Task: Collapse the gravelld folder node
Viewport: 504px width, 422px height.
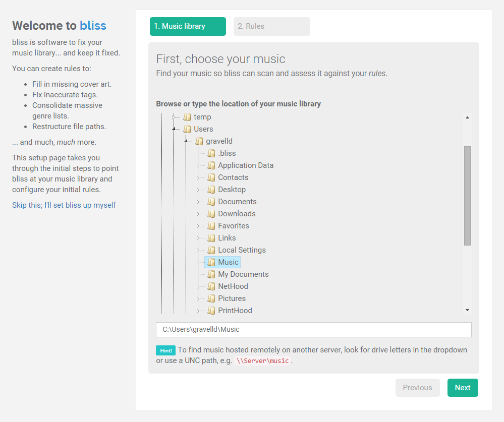Action: click(186, 141)
